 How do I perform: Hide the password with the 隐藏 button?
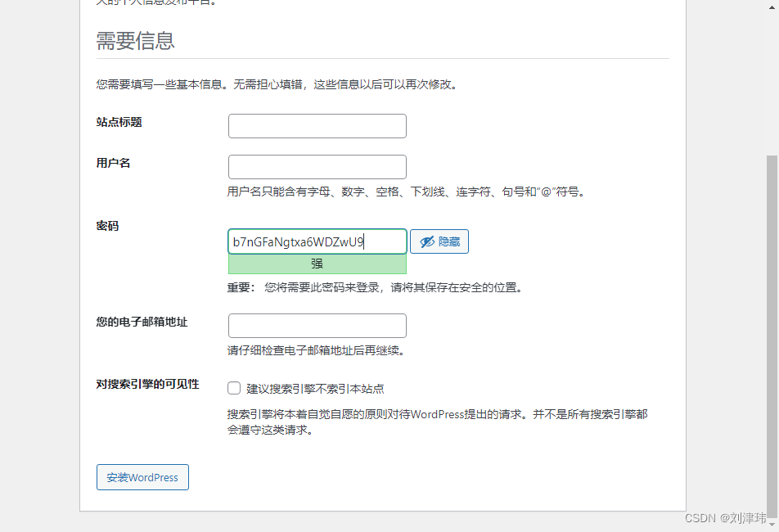coord(439,241)
